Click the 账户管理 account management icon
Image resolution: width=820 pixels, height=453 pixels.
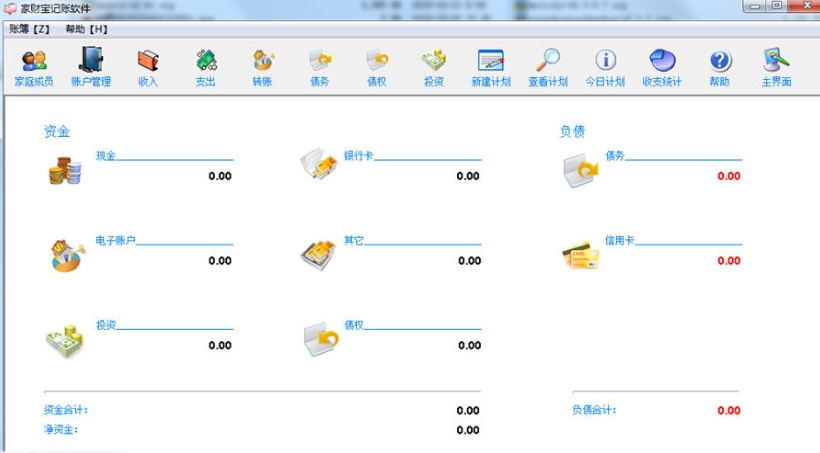[91, 67]
